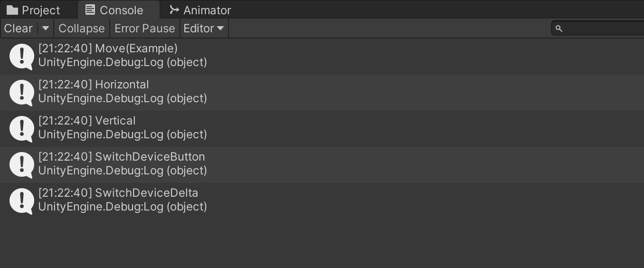
Task: Click the log icon beside SwitchDeviceButton entry
Action: click(21, 164)
